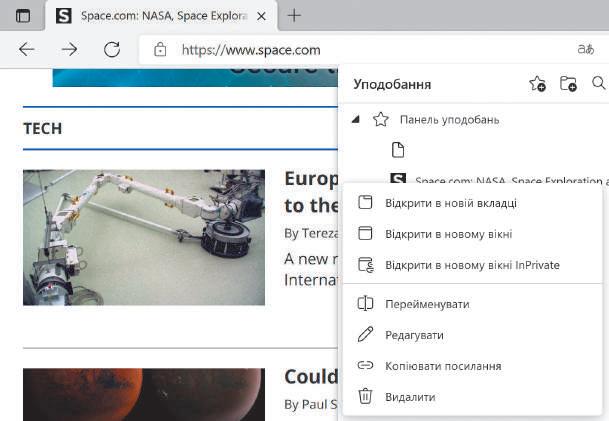The height and width of the screenshot is (421, 609).
Task: Go forward to the next page
Action: (x=69, y=49)
